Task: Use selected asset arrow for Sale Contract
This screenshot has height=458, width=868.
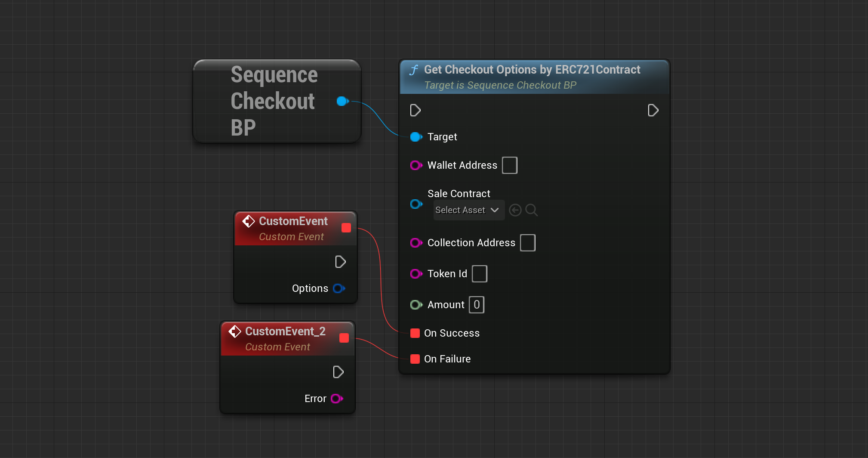Action: 515,210
